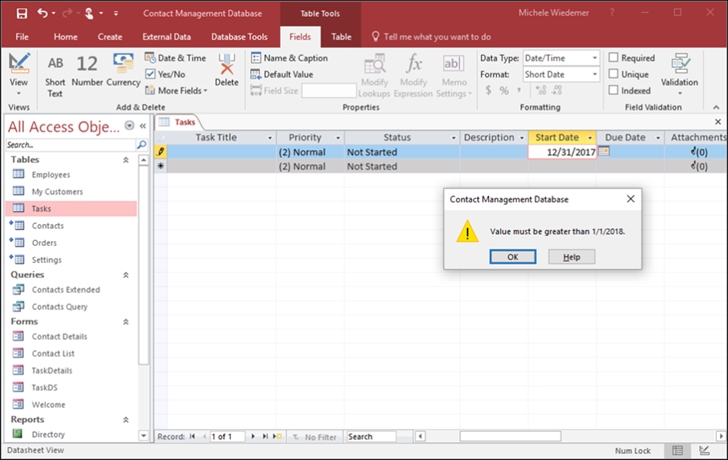The width and height of the screenshot is (728, 460).
Task: Collapse the Tables group
Action: [x=125, y=160]
